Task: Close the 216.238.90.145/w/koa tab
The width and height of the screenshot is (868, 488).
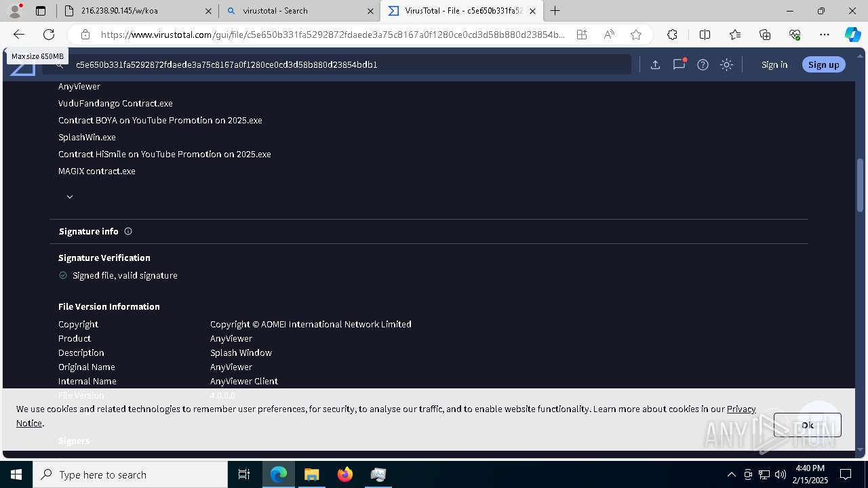Action: click(208, 11)
